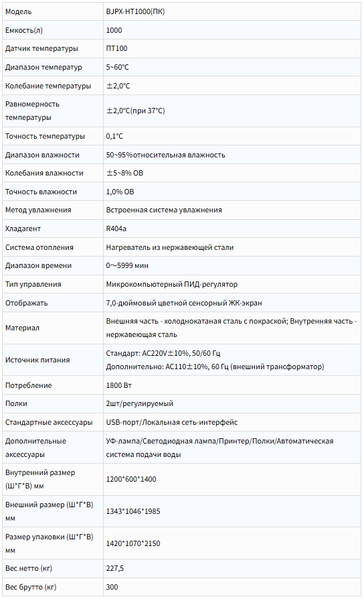Screen dimensions: 364x599
Task: Select the Источник питания label
Action: (37, 360)
